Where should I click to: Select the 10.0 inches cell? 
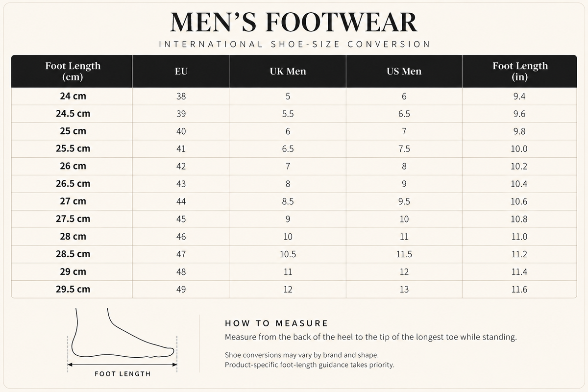519,148
